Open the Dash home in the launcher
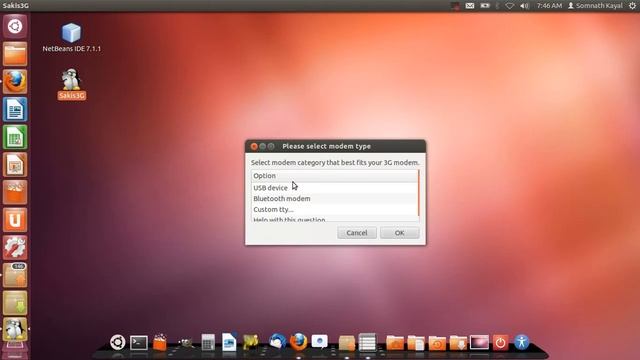This screenshot has height=360, width=640. [x=15, y=27]
